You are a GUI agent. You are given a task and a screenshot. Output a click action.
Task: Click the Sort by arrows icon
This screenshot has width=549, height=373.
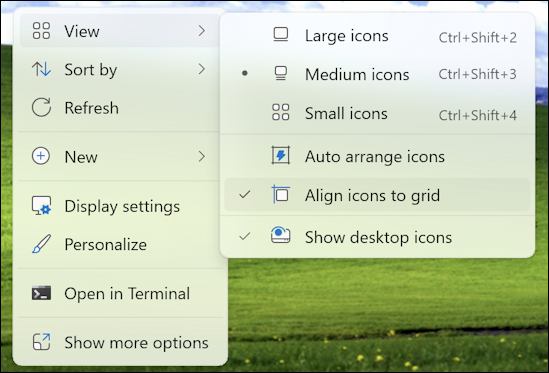click(x=41, y=69)
